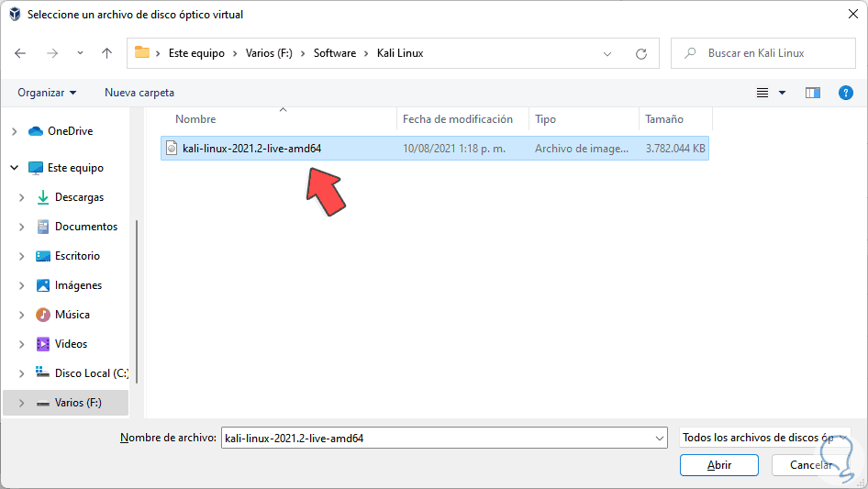Click the 'Buscar en Kali Linux' search field
This screenshot has width=868, height=489.
click(763, 53)
